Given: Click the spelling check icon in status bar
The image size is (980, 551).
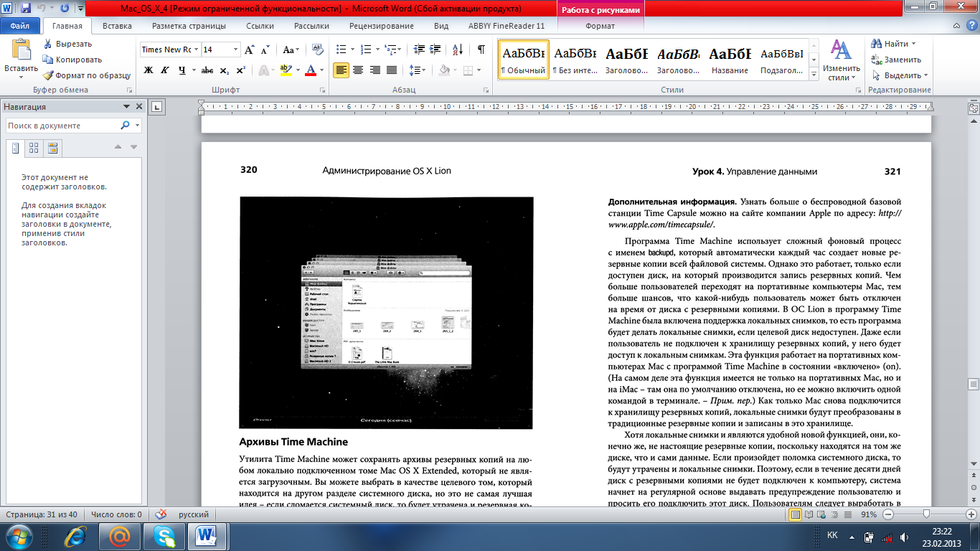Looking at the screenshot, I should pos(161,514).
